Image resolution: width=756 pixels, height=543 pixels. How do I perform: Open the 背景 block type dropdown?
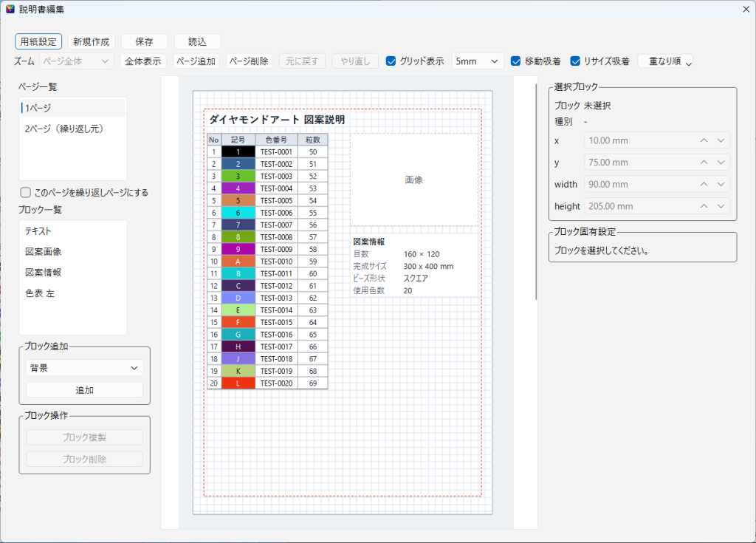pyautogui.click(x=84, y=368)
